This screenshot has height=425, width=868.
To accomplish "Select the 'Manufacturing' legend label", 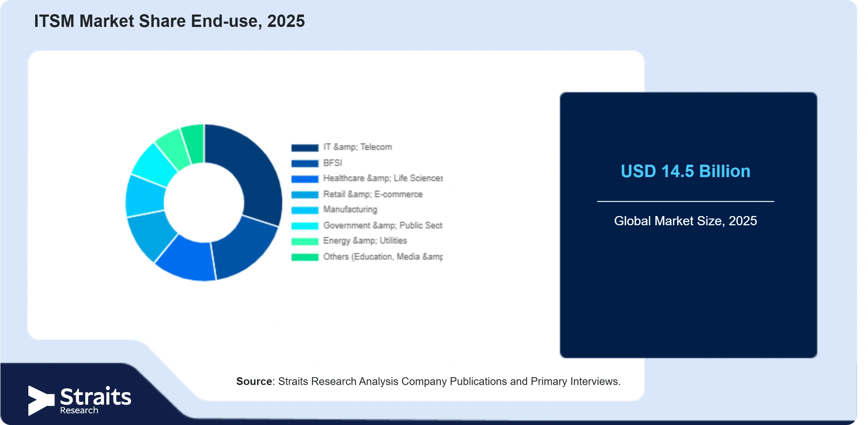I will (350, 210).
